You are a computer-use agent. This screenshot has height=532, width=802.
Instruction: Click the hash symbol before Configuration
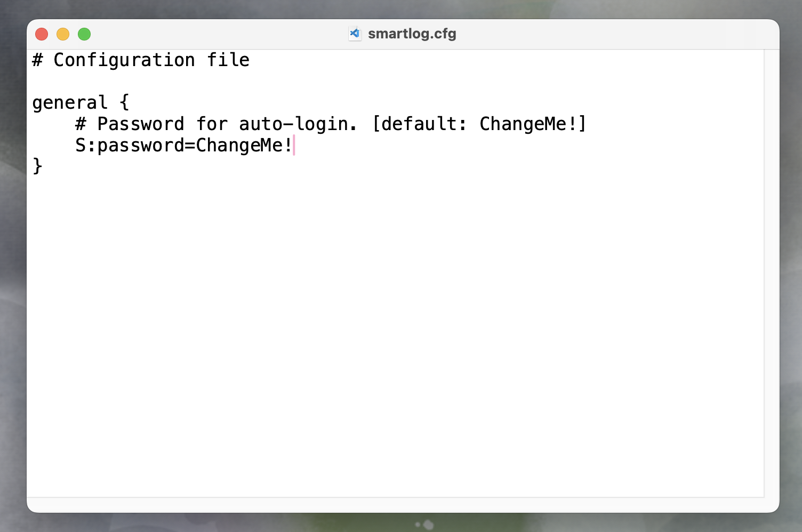pos(37,60)
